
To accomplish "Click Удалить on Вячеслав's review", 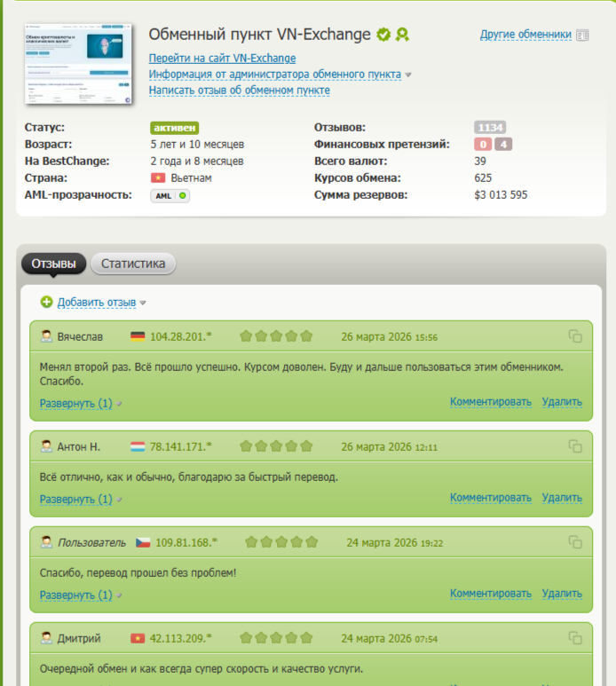I will (x=562, y=402).
